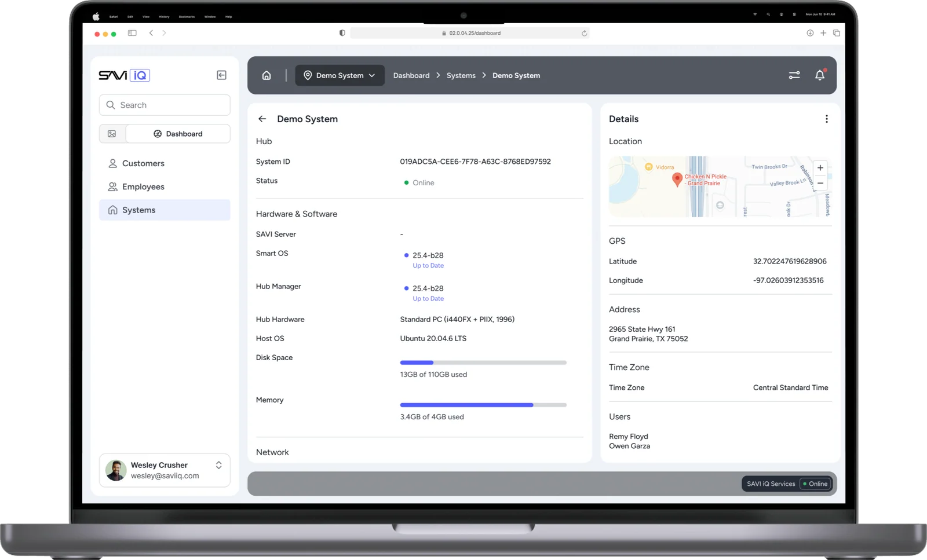Click the Hub Manager Up to Date link
The width and height of the screenshot is (927, 560).
428,299
